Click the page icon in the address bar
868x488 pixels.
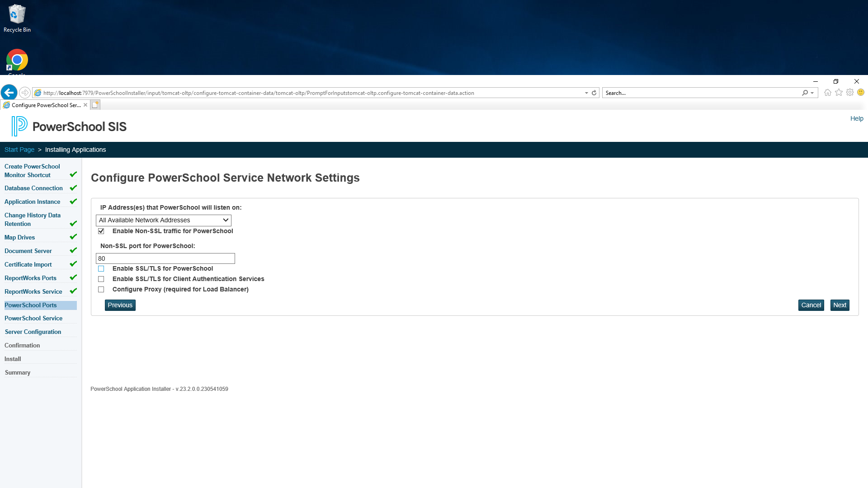pyautogui.click(x=38, y=93)
